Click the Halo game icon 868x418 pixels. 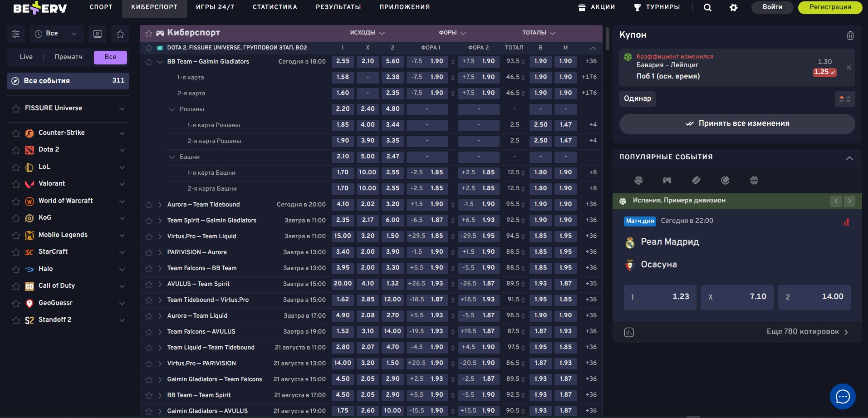(29, 269)
